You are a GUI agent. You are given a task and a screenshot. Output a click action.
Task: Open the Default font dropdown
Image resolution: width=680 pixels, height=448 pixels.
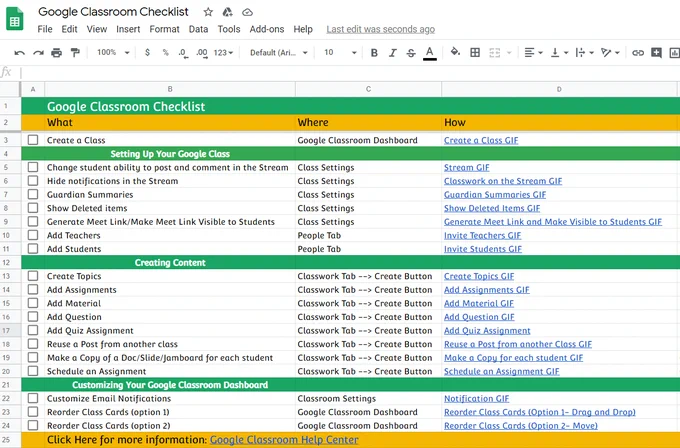(x=278, y=53)
